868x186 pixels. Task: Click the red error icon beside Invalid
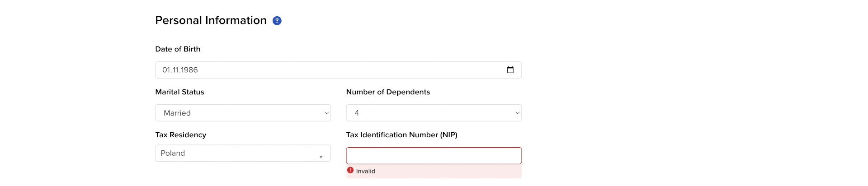tap(350, 171)
